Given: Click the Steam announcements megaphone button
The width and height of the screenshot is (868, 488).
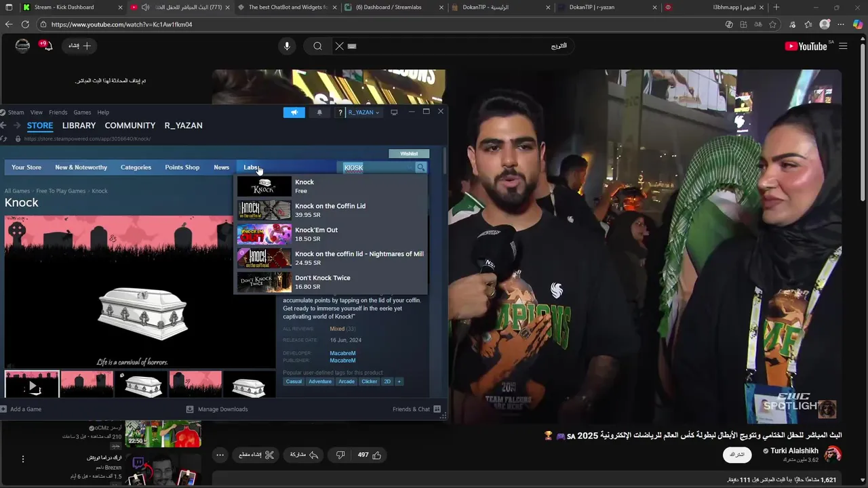Looking at the screenshot, I should [294, 113].
